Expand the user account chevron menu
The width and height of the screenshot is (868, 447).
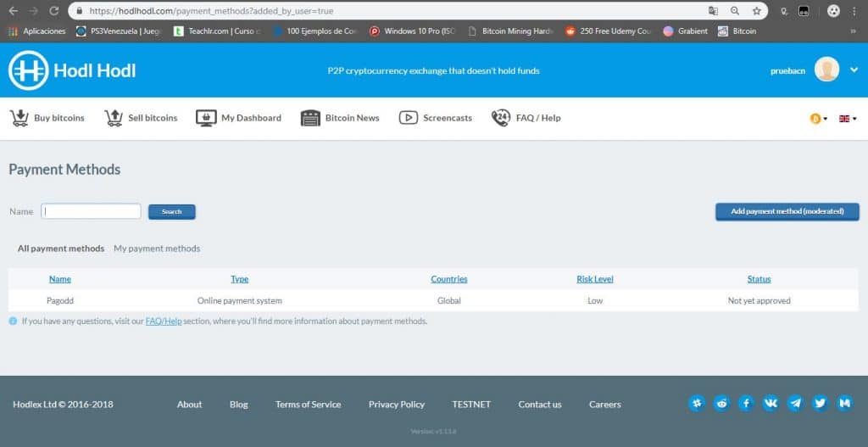tap(854, 70)
